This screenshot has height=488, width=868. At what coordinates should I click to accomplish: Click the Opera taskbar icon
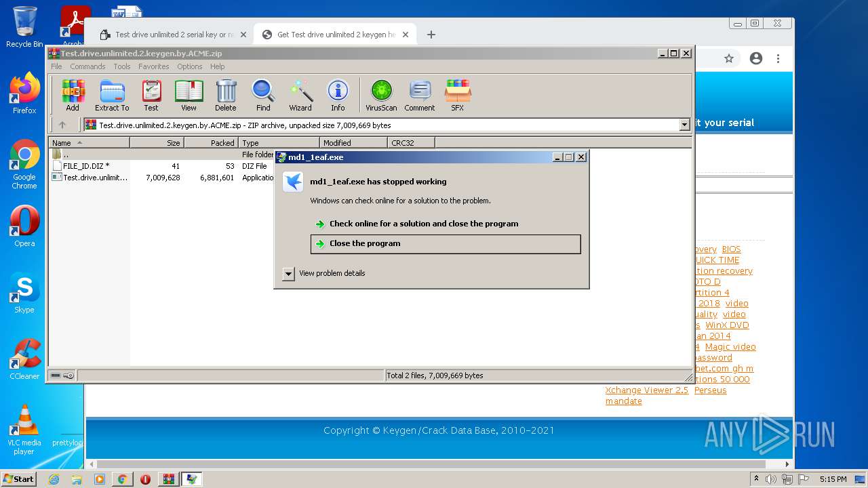[145, 479]
